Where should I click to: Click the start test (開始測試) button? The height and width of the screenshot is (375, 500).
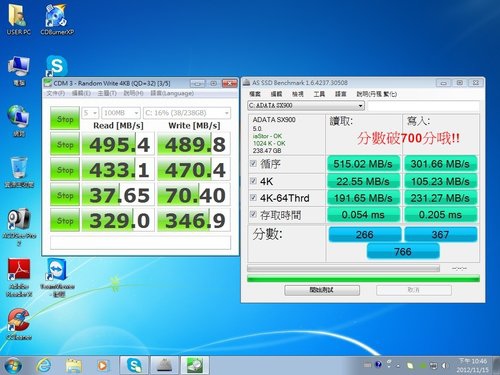[x=322, y=290]
